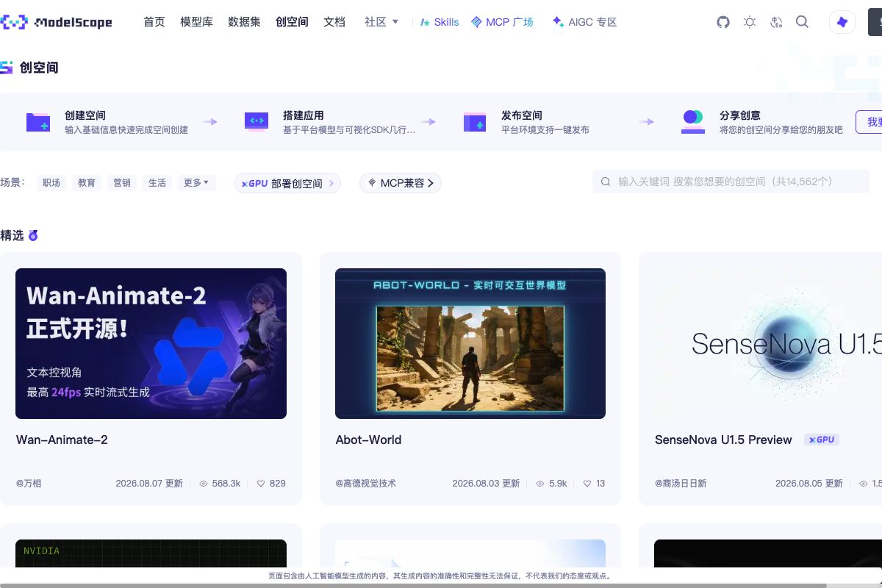Open the Skills link

440,22
